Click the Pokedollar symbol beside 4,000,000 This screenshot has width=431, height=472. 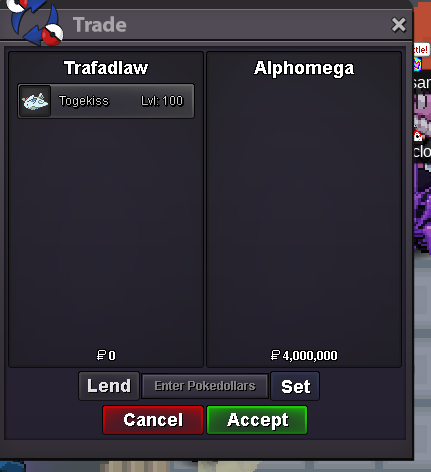tap(275, 355)
